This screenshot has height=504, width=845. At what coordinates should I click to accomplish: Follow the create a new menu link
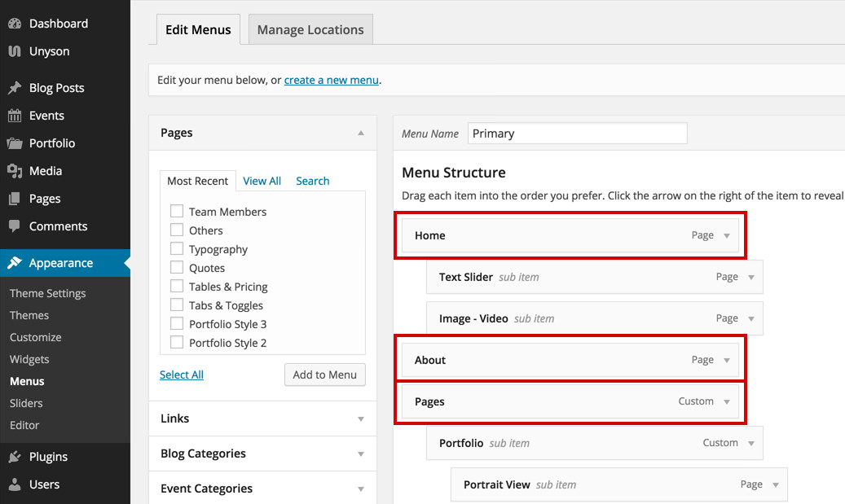coord(332,81)
